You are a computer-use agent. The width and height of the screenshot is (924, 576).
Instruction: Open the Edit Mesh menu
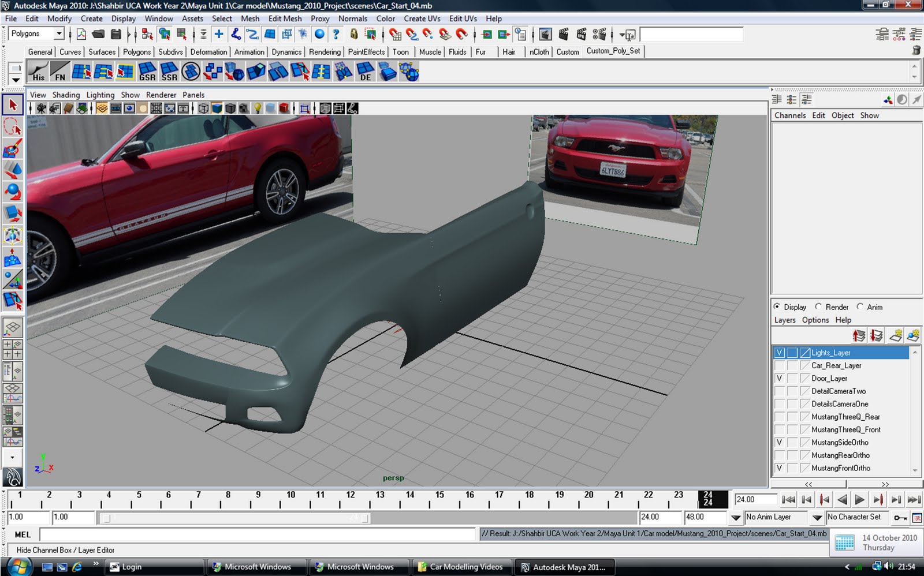click(285, 18)
